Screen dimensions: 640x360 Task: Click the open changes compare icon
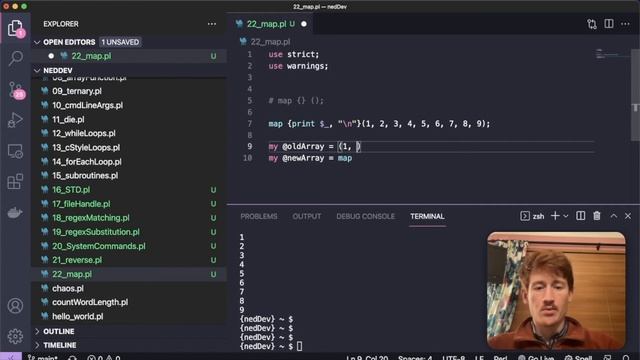tap(592, 24)
